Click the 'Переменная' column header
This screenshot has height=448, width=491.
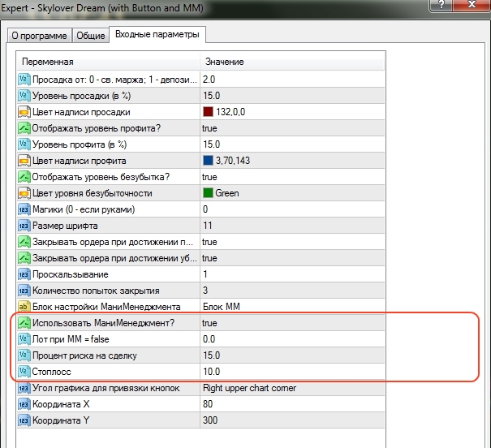(109, 62)
